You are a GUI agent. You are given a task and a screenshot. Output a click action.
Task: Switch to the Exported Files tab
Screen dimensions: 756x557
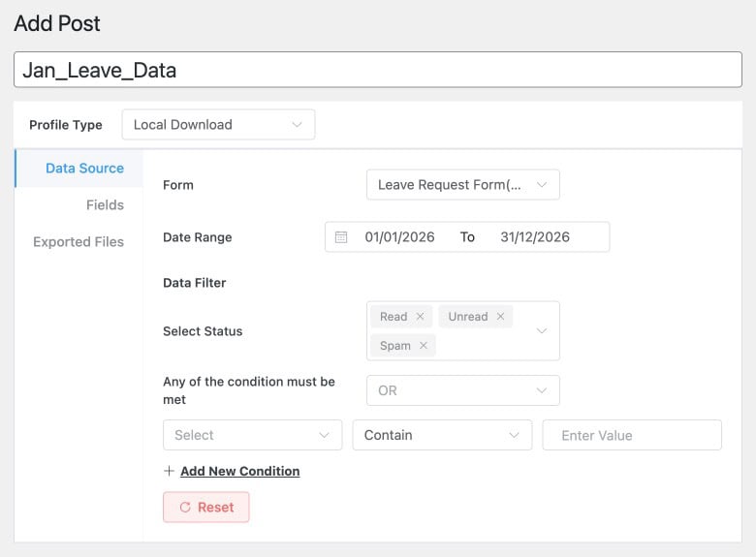tap(79, 242)
